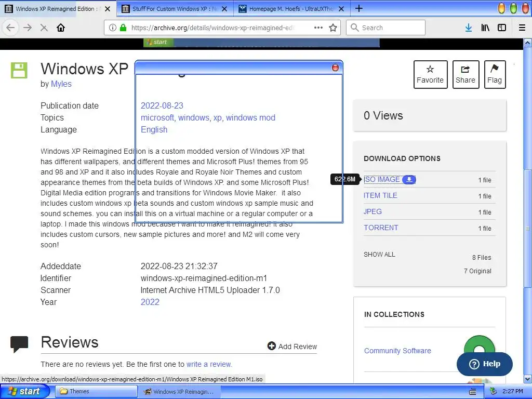Screen dimensions: 532x399
Task: Click the green padlock security icon
Action: [x=123, y=28]
